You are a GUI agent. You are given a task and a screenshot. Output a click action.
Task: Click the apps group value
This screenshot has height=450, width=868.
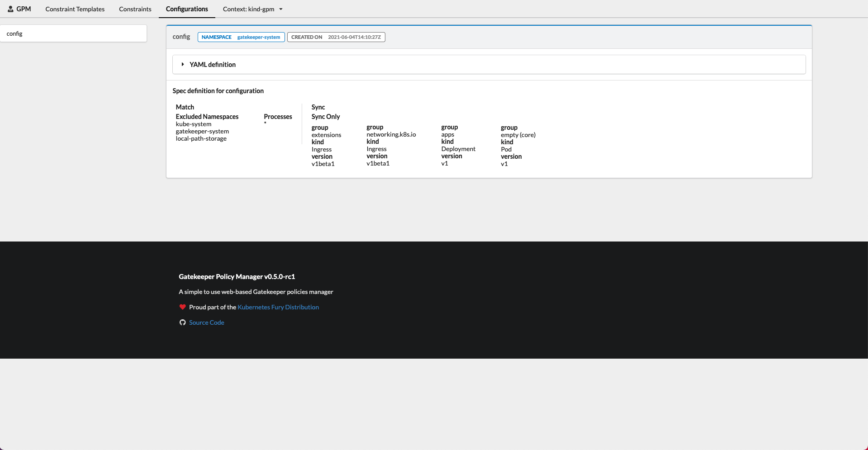pyautogui.click(x=448, y=134)
